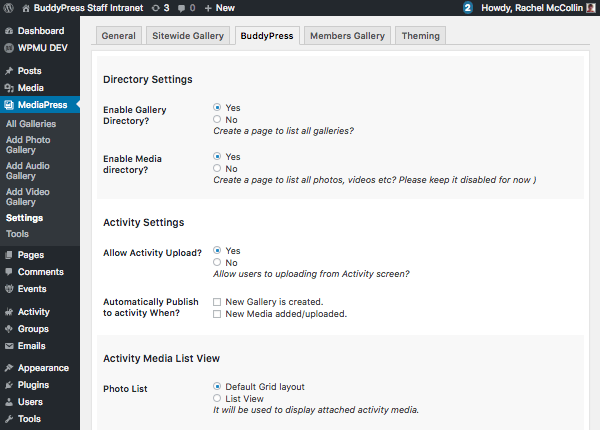Screen dimensions: 600x430
Task: Switch to the Sitewide Gallery tab
Action: tap(188, 36)
